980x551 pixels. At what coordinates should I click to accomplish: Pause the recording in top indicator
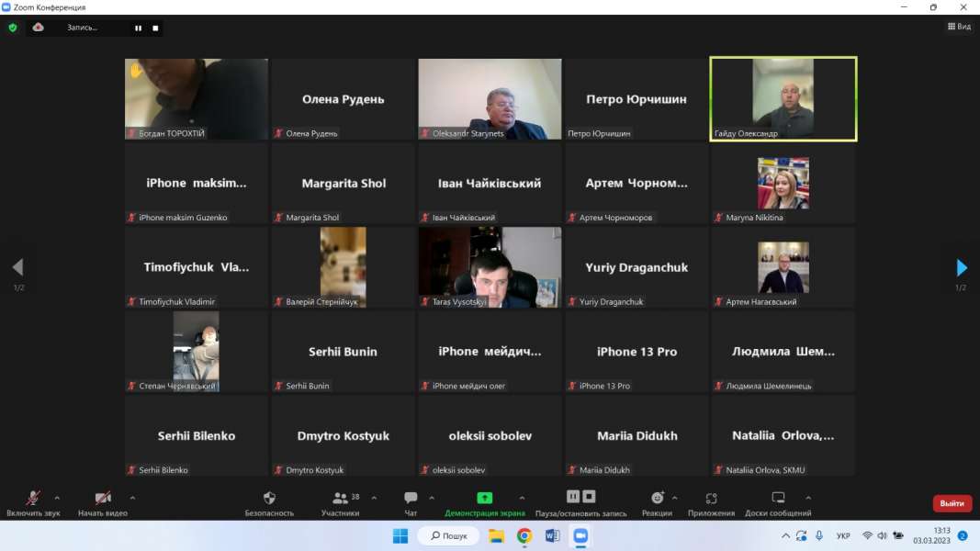pyautogui.click(x=139, y=28)
